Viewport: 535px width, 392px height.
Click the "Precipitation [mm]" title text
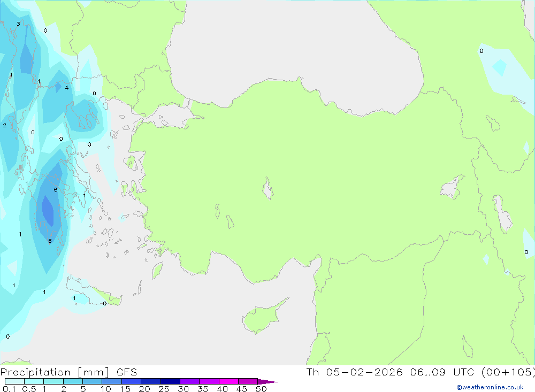pos(55,372)
